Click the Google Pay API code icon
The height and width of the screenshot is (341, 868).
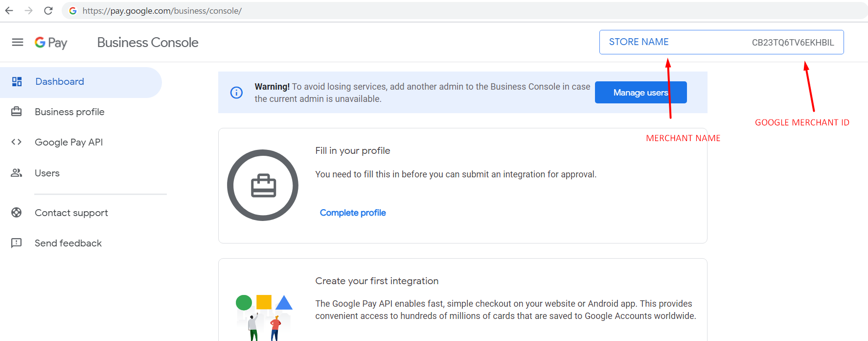pyautogui.click(x=17, y=142)
